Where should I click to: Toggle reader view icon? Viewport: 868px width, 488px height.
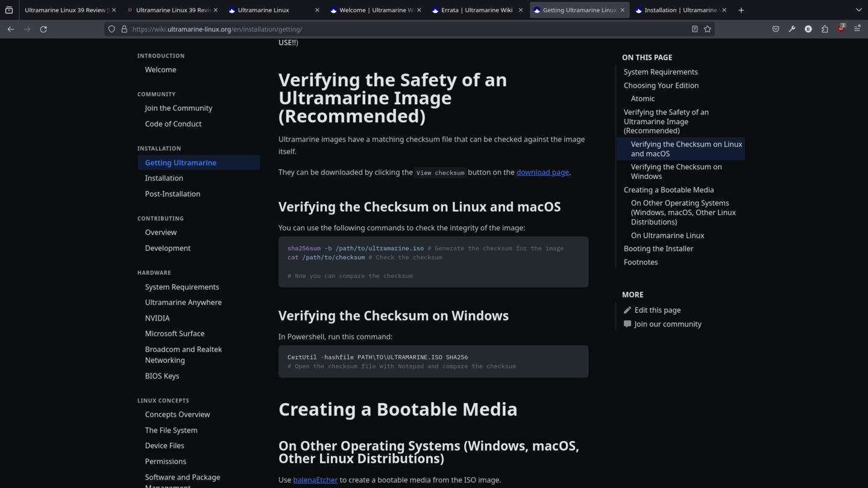pos(694,29)
